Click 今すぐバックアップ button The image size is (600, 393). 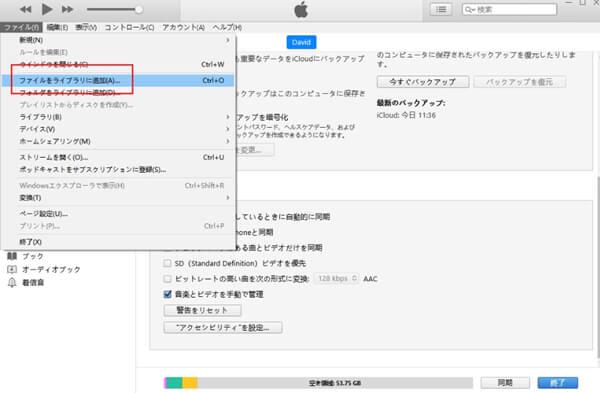[423, 82]
